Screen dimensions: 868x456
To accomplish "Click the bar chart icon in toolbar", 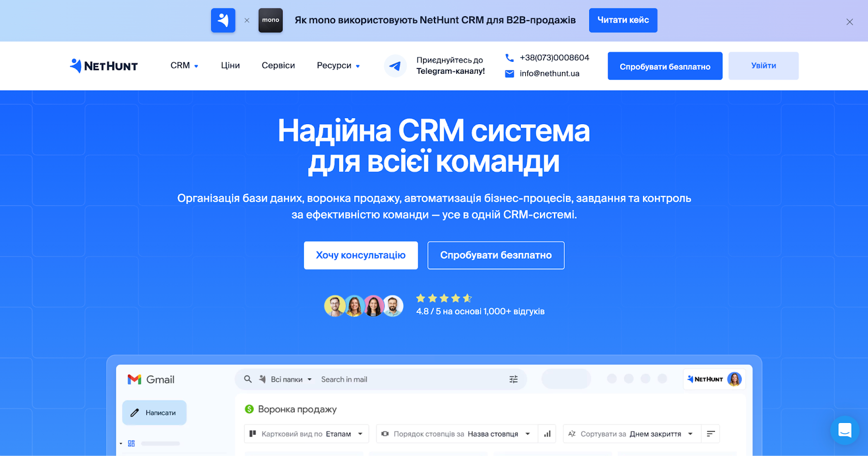I will coord(547,434).
